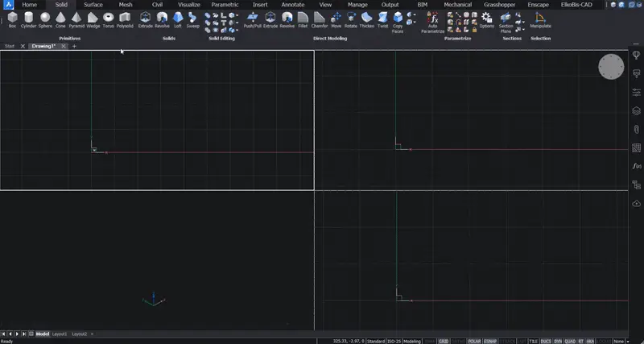The height and width of the screenshot is (344, 644).
Task: Select the Twist tool
Action: [383, 19]
